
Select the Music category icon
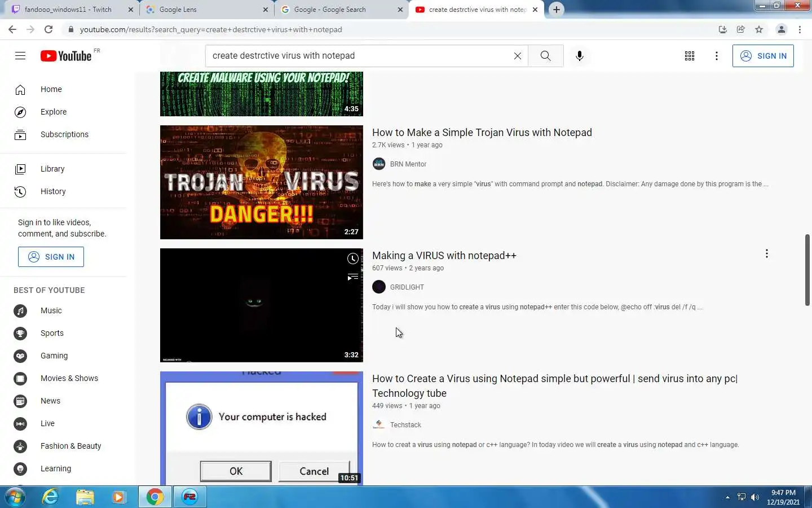(x=20, y=311)
